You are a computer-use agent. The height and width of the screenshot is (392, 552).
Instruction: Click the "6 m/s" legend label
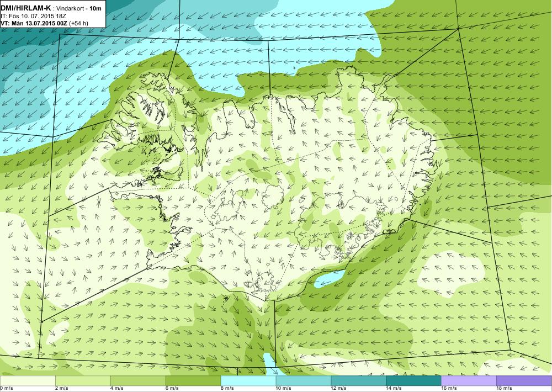click(172, 389)
